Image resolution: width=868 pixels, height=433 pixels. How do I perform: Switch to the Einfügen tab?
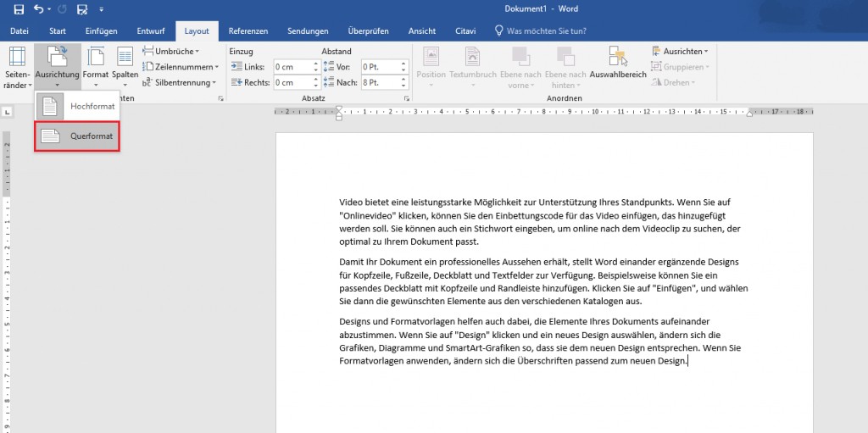[x=101, y=31]
